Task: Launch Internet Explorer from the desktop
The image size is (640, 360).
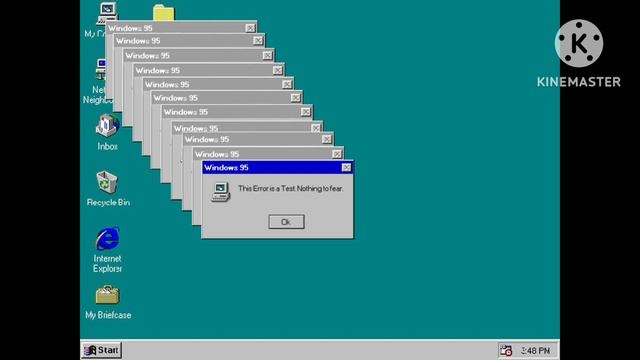Action: (107, 238)
